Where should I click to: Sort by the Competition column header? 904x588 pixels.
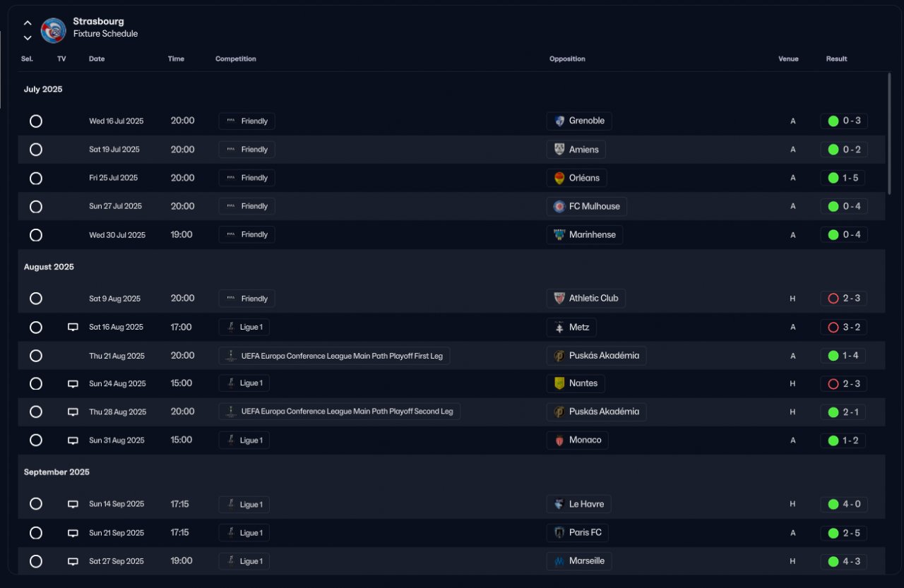[x=236, y=59]
